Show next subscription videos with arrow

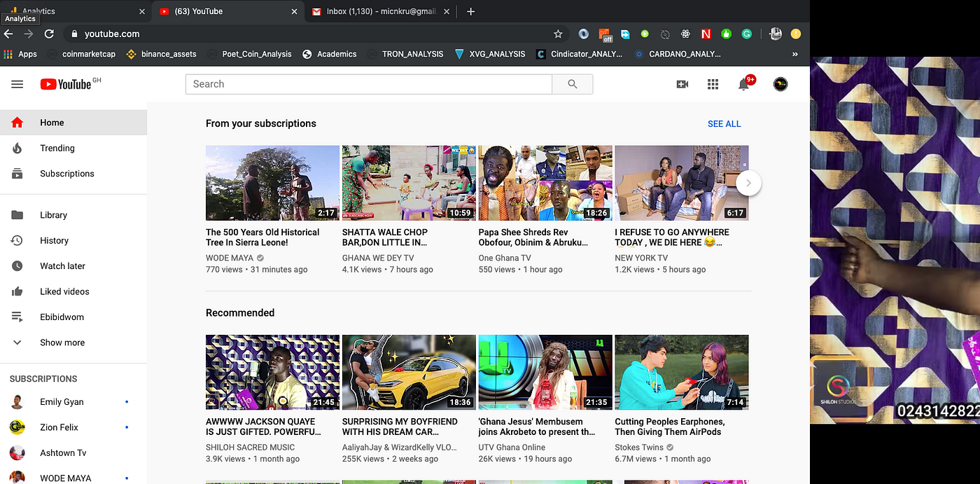748,183
